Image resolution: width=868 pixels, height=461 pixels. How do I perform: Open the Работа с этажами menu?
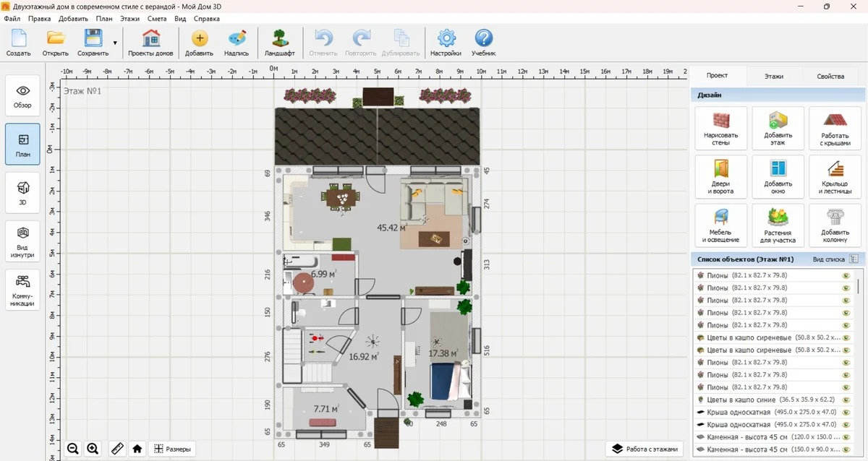pyautogui.click(x=645, y=449)
